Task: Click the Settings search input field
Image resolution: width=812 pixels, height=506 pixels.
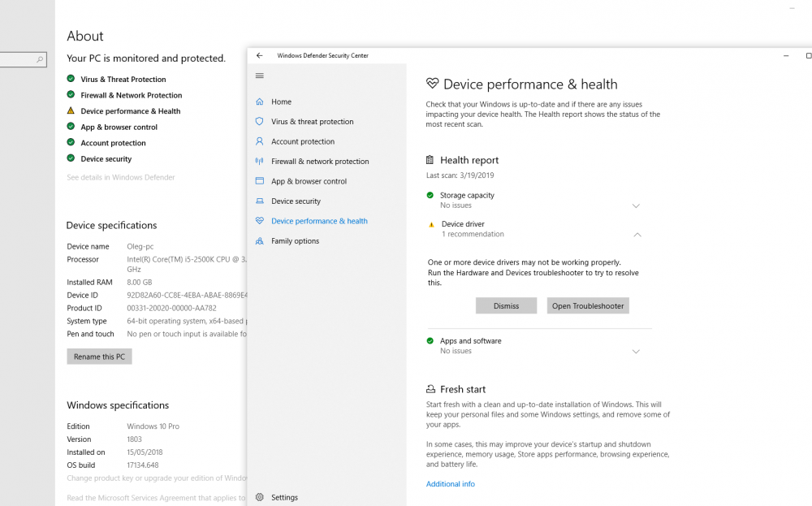Action: tap(24, 59)
